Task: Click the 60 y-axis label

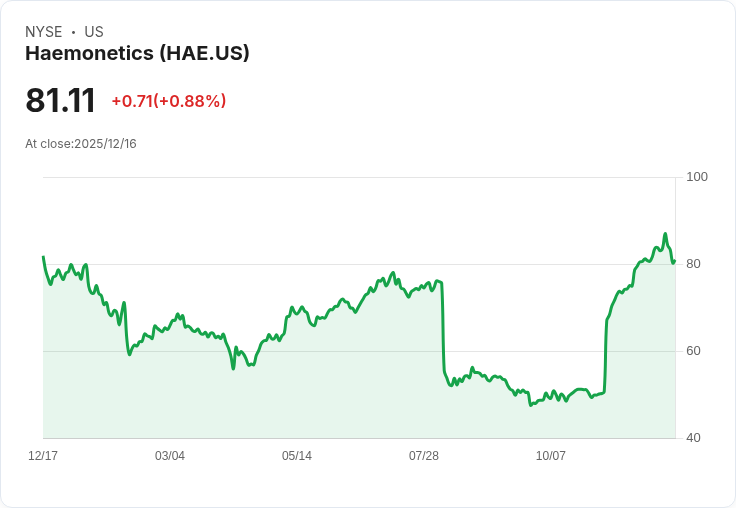Action: coord(693,351)
